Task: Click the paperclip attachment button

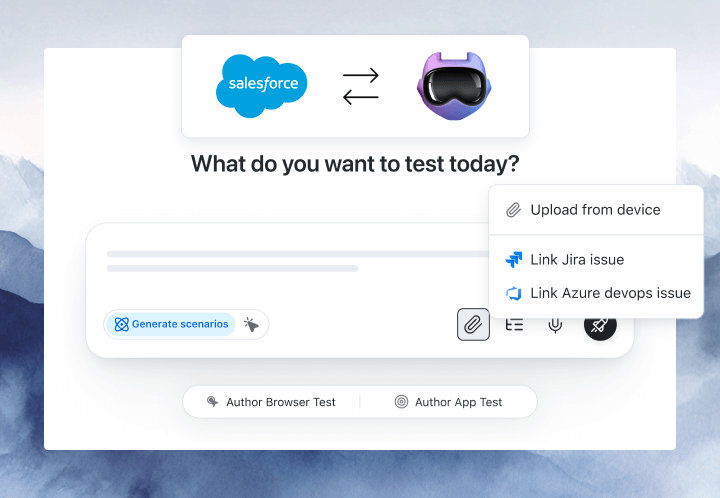Action: (473, 325)
